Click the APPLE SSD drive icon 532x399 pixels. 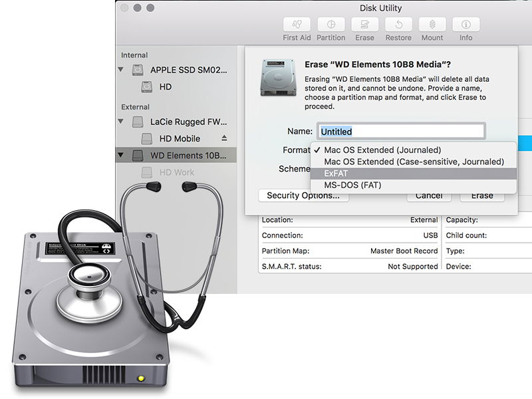pyautogui.click(x=138, y=70)
